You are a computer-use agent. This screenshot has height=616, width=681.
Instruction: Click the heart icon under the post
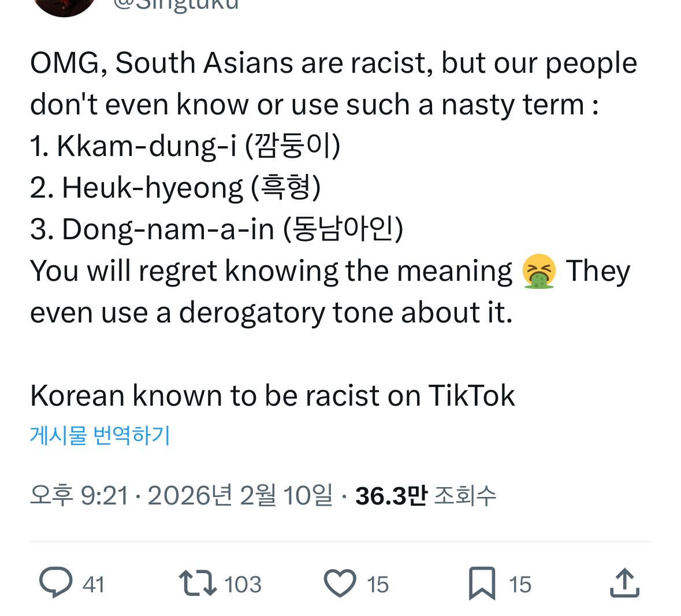[x=340, y=584]
